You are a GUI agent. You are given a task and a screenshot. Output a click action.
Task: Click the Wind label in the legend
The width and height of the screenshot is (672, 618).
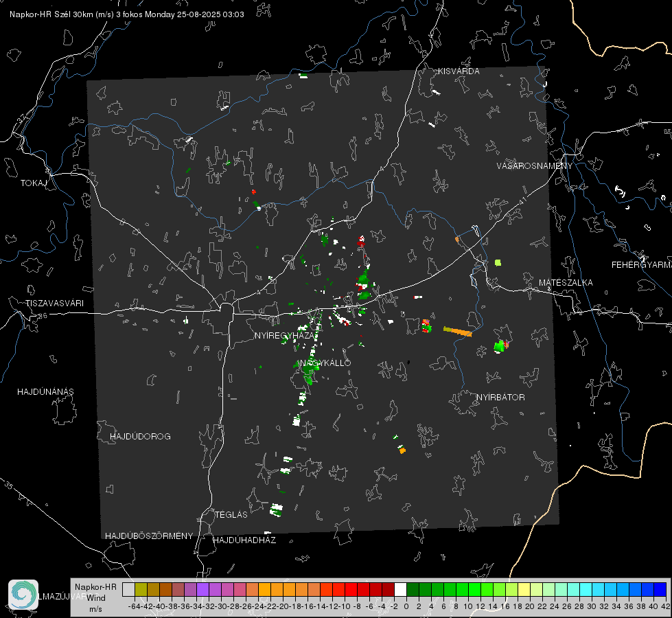click(x=96, y=597)
